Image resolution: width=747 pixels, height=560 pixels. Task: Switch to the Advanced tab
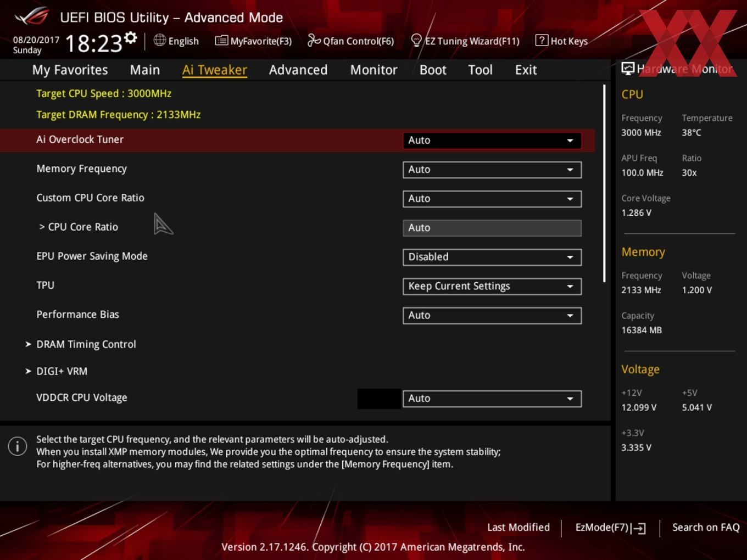(x=298, y=70)
